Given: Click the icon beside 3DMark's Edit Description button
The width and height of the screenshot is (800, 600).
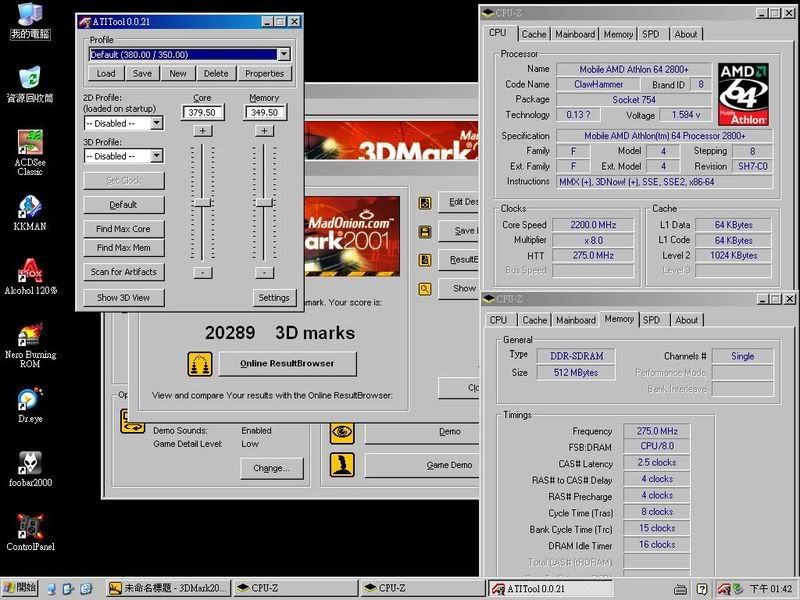Looking at the screenshot, I should click(424, 203).
